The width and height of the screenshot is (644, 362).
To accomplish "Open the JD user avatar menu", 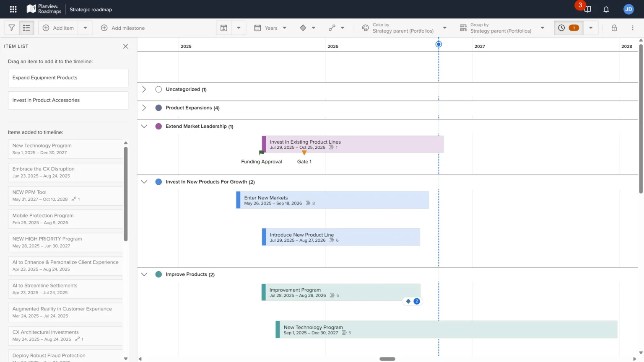I will pos(628,9).
